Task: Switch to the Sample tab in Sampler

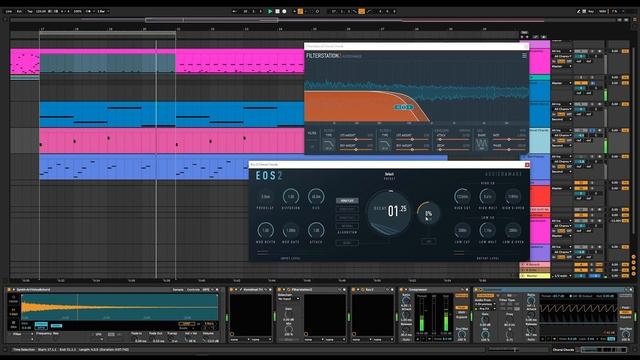Action: coord(178,290)
